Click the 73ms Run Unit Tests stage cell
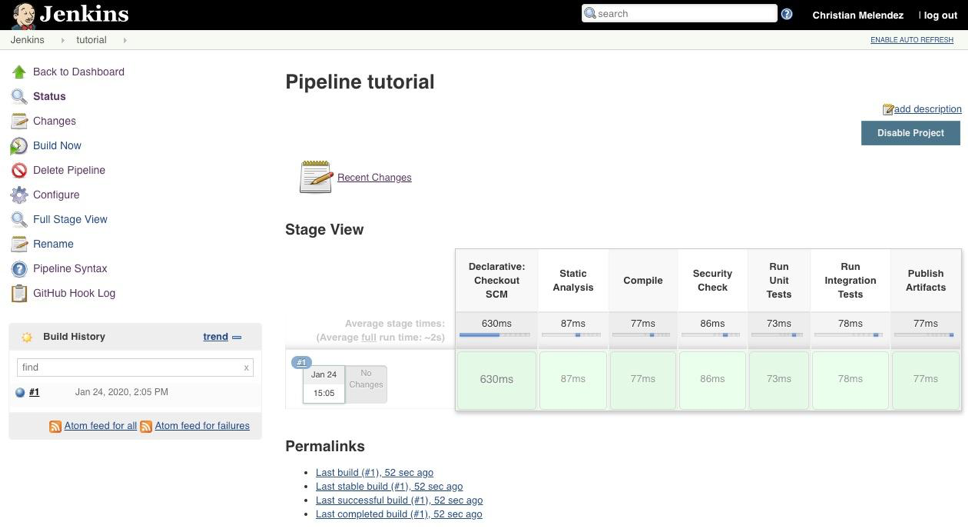968x527 pixels. coord(778,380)
